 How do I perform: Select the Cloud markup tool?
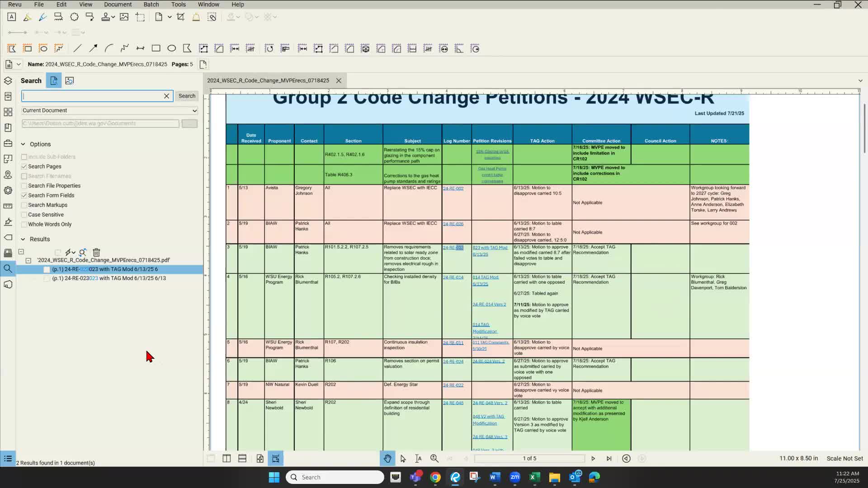point(74,17)
